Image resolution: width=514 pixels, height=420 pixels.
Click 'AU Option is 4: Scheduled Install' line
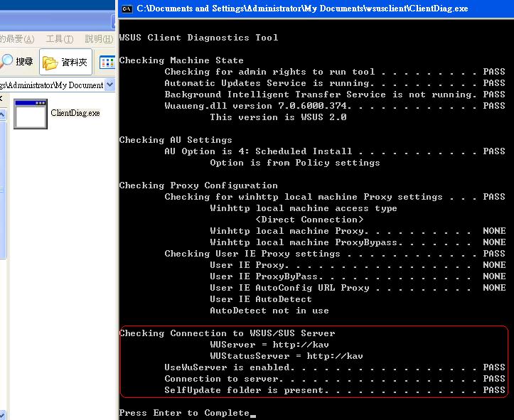(x=335, y=151)
